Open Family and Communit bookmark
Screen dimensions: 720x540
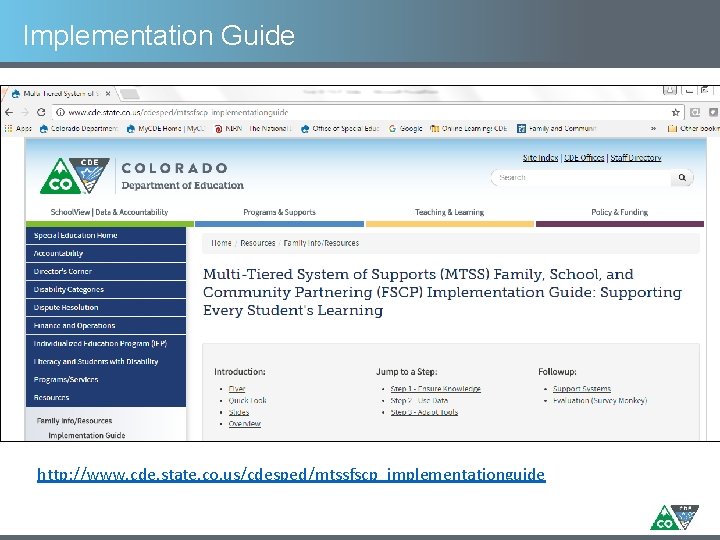(x=556, y=129)
